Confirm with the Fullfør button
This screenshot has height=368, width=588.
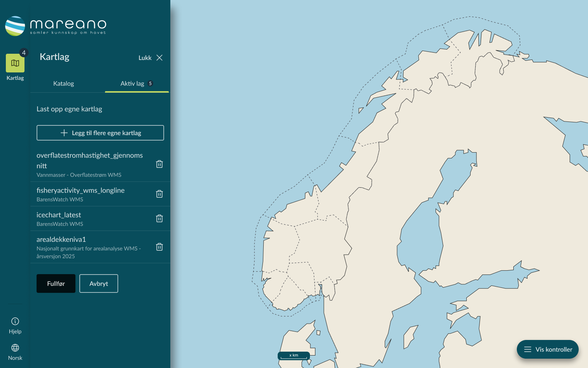point(56,283)
